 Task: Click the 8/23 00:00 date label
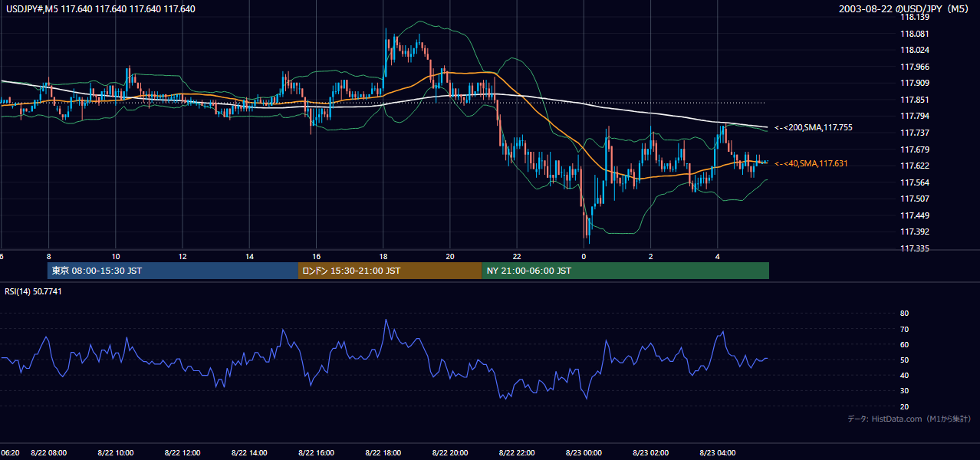pyautogui.click(x=584, y=453)
